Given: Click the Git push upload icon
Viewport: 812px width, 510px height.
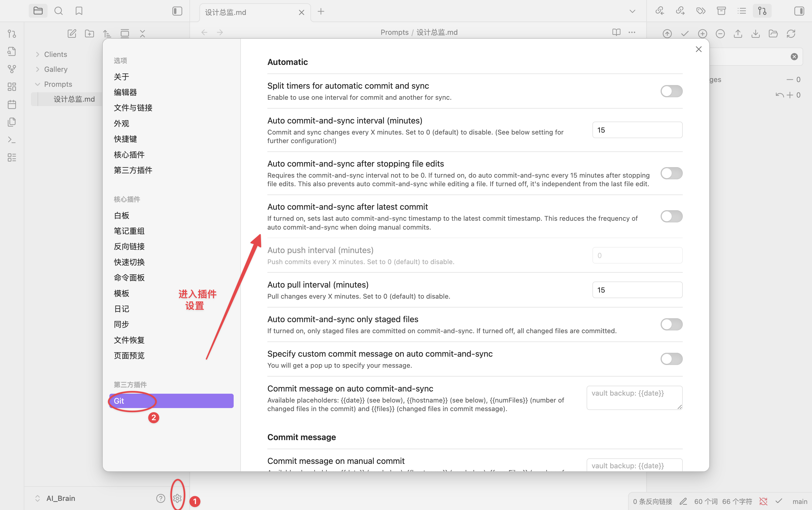Looking at the screenshot, I should pyautogui.click(x=738, y=33).
